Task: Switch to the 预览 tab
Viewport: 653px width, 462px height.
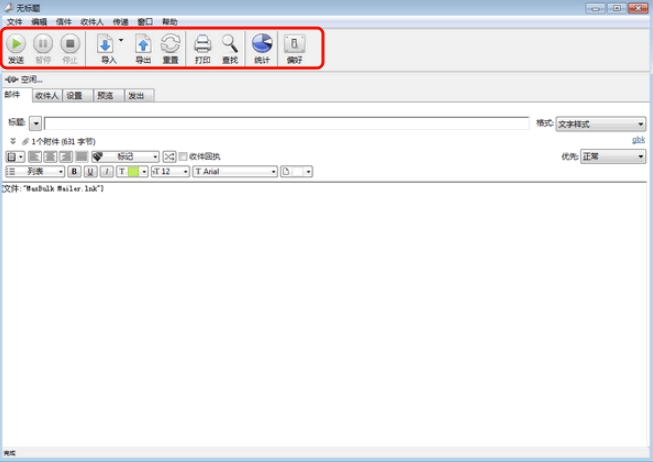Action: (x=108, y=96)
